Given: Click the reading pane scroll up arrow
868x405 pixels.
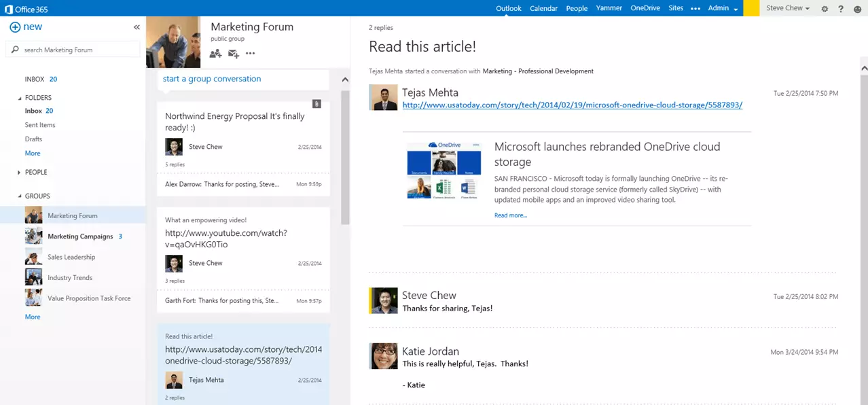Looking at the screenshot, I should [864, 68].
